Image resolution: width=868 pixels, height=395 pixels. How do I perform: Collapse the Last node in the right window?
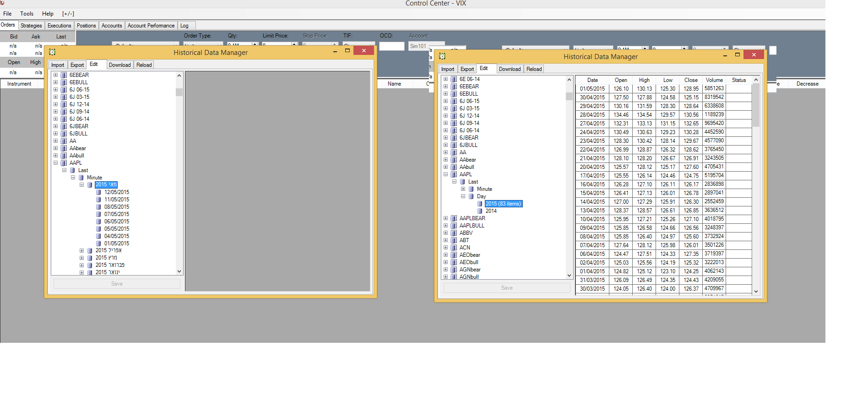(454, 182)
